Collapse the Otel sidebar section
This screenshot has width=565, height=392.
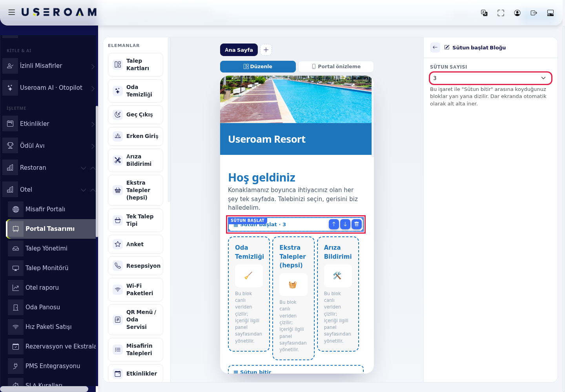(x=49, y=189)
